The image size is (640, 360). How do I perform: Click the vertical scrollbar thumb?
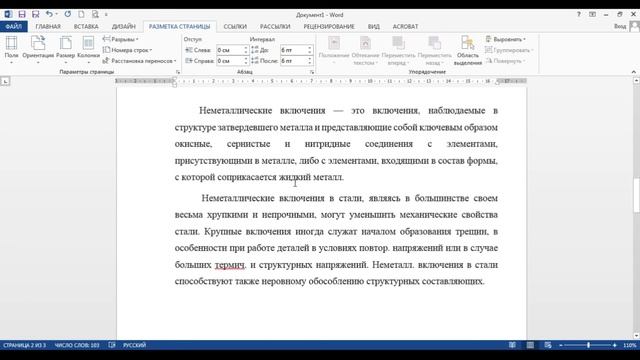(636, 195)
